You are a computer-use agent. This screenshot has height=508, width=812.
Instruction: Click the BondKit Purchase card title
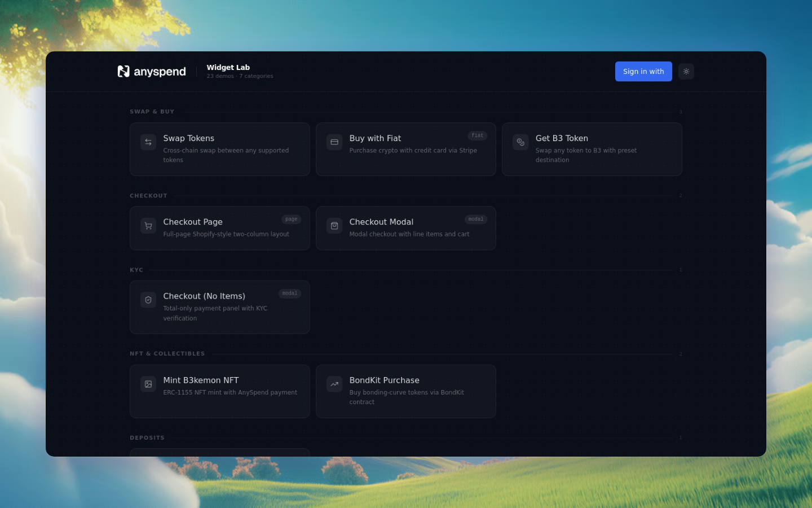pos(384,380)
